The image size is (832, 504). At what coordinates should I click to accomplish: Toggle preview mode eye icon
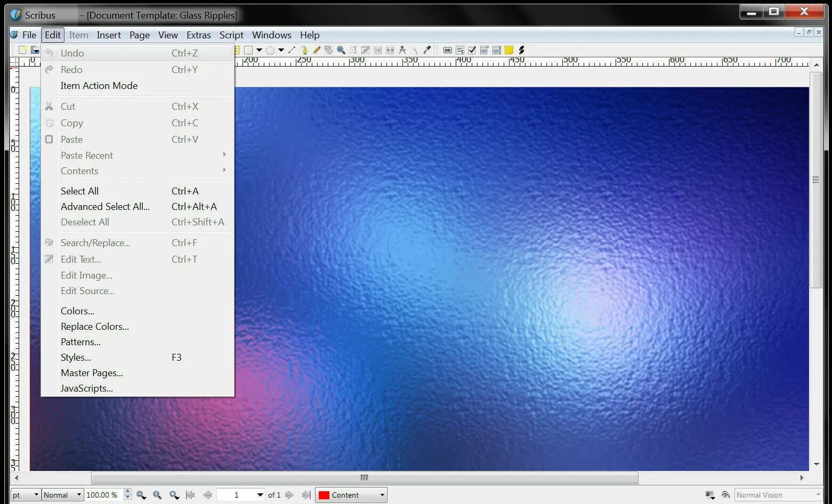(725, 495)
